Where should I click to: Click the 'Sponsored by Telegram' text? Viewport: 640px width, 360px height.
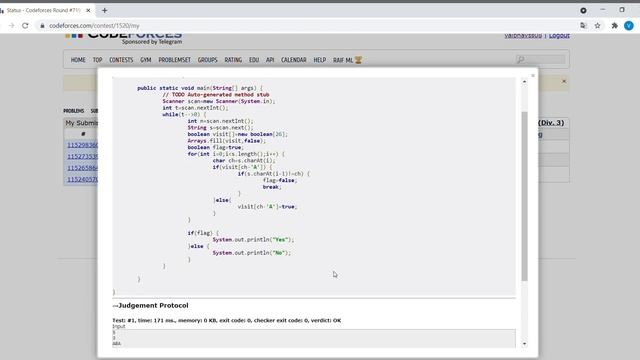(152, 42)
